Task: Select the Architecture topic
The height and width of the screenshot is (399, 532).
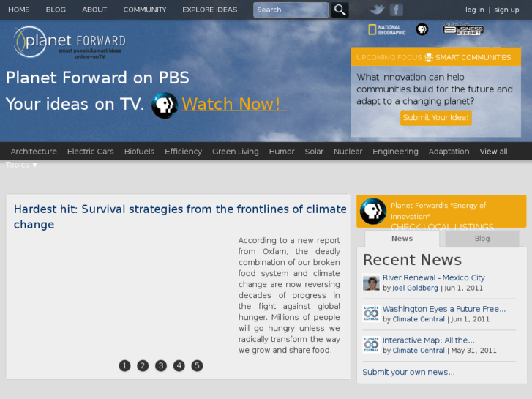Action: coord(34,152)
